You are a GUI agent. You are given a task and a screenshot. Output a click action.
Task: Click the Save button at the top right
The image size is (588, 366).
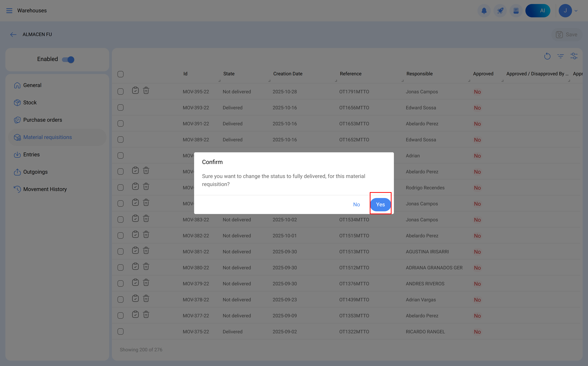[x=567, y=35]
